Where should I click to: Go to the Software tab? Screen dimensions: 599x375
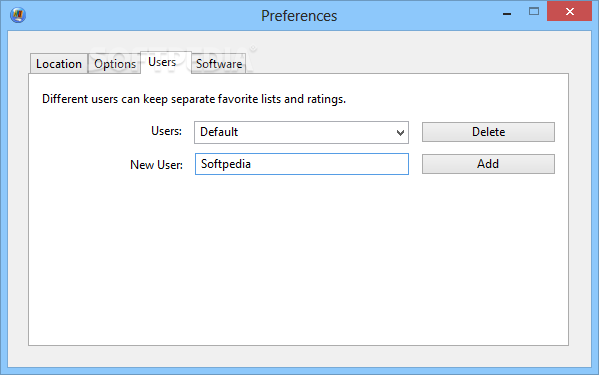point(219,63)
